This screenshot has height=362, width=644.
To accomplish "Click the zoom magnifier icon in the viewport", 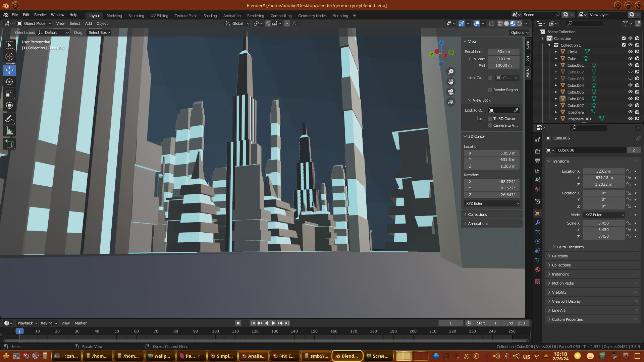I will coord(451,72).
